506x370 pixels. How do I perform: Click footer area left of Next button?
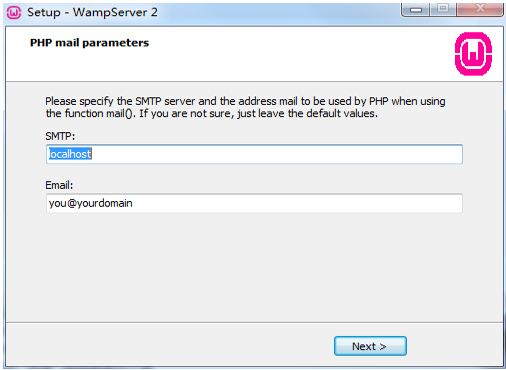click(x=167, y=345)
